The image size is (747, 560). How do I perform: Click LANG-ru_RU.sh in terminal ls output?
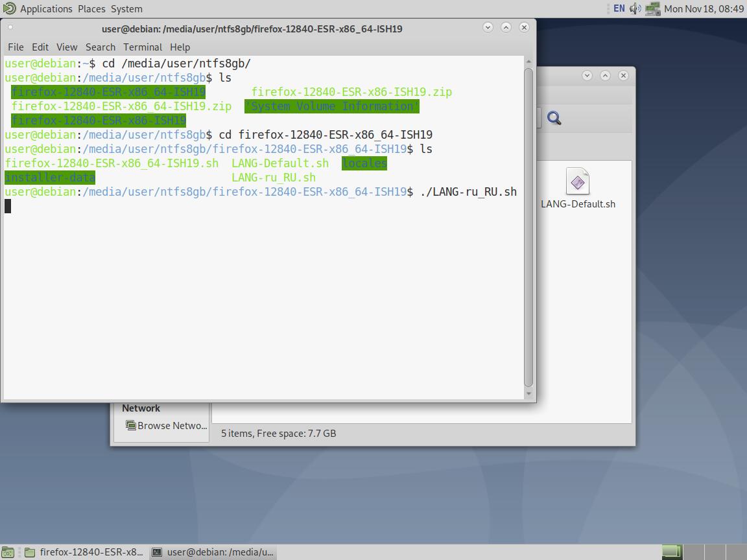274,178
